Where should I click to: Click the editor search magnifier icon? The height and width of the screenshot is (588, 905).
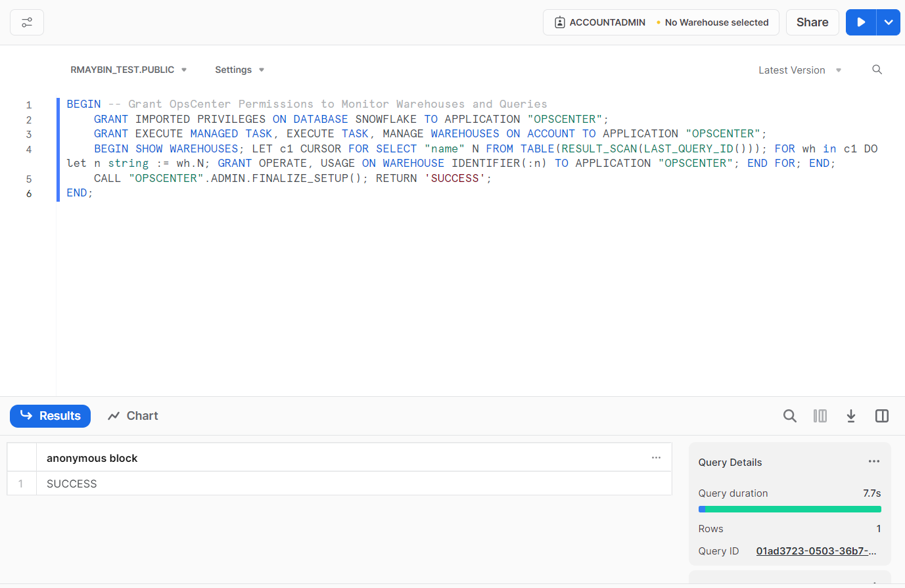877,70
